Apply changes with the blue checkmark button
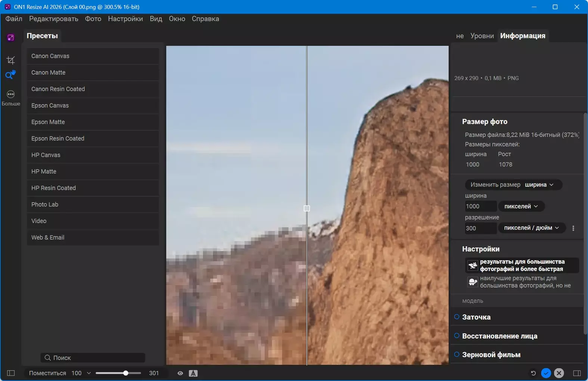 [x=546, y=373]
